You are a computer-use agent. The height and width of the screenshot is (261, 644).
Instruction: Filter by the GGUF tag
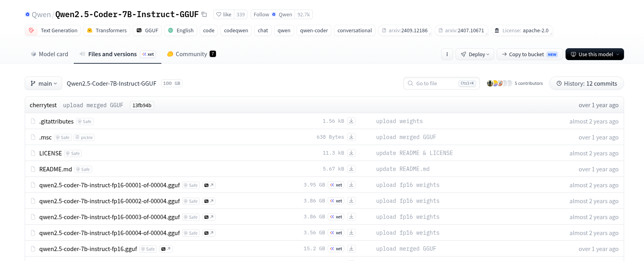147,30
